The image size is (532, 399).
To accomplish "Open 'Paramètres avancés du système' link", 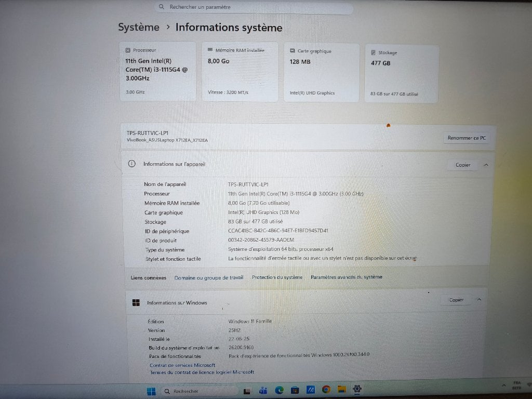I will pos(347,277).
